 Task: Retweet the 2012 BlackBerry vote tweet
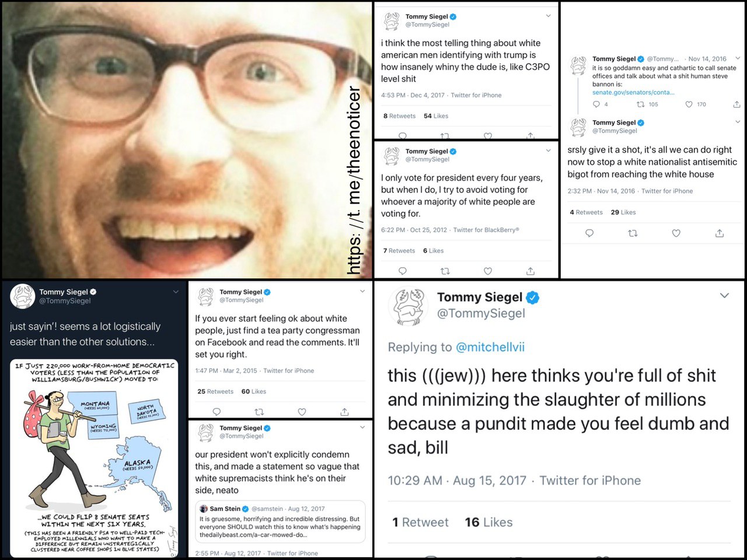(445, 271)
